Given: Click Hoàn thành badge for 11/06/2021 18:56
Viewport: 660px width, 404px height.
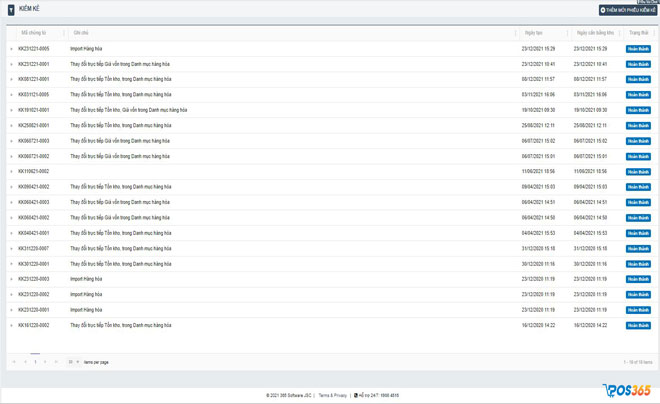Looking at the screenshot, I should click(x=638, y=172).
